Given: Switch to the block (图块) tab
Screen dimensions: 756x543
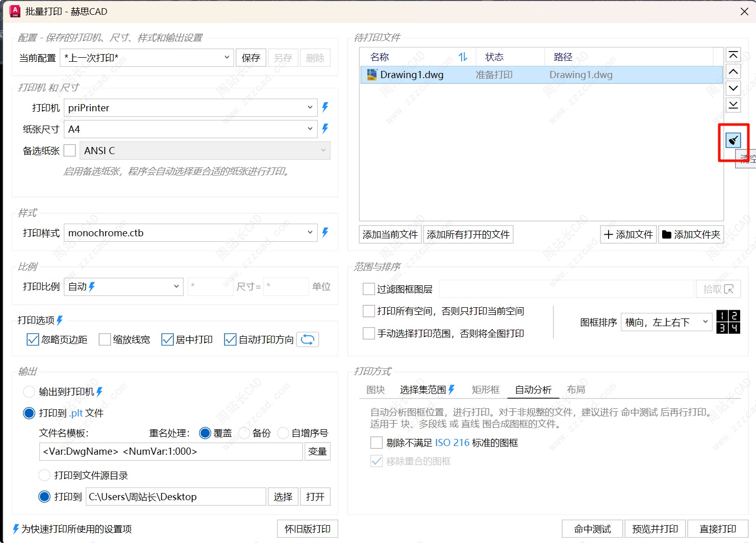Looking at the screenshot, I should 375,390.
